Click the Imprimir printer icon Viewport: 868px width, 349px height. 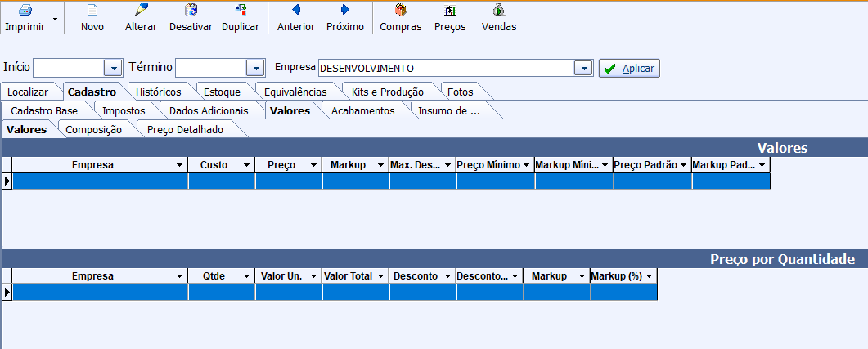tap(25, 11)
